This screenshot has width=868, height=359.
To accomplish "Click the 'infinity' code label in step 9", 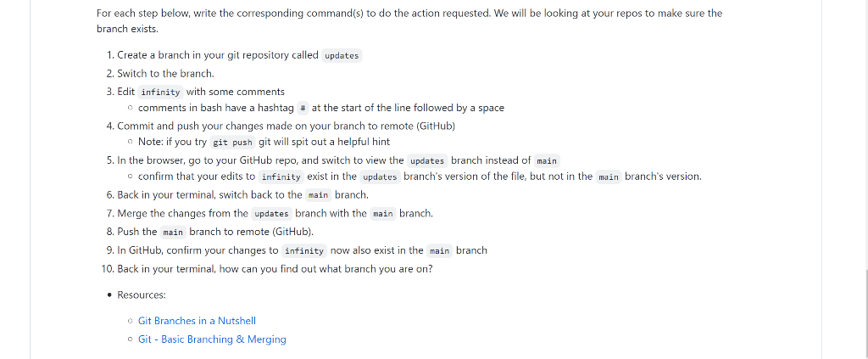I will [304, 251].
